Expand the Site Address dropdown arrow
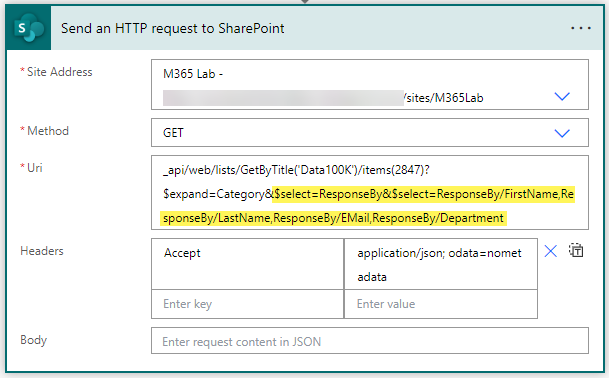The image size is (609, 378). tap(562, 96)
